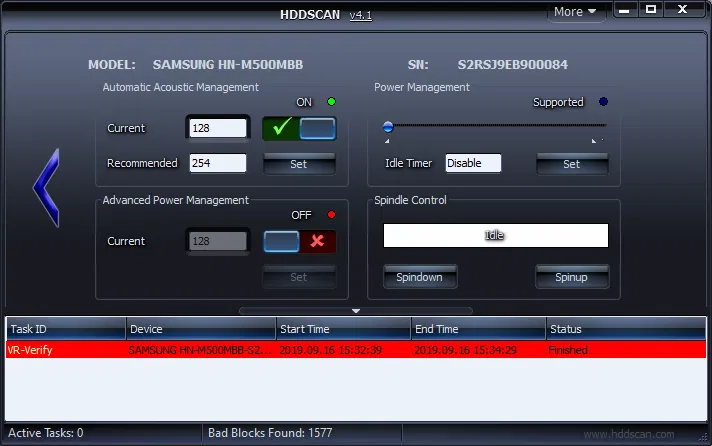Click the www.hddscan.com link
712x446 pixels.
click(629, 434)
